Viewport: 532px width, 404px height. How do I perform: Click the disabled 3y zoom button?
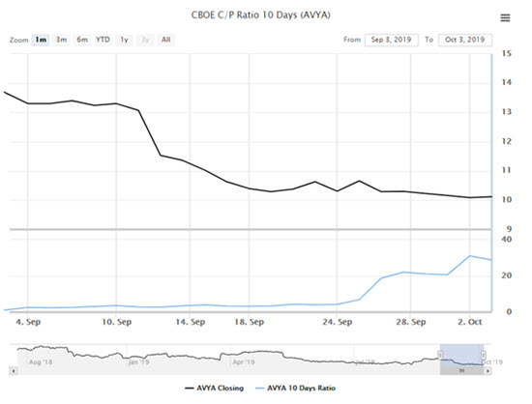[145, 40]
